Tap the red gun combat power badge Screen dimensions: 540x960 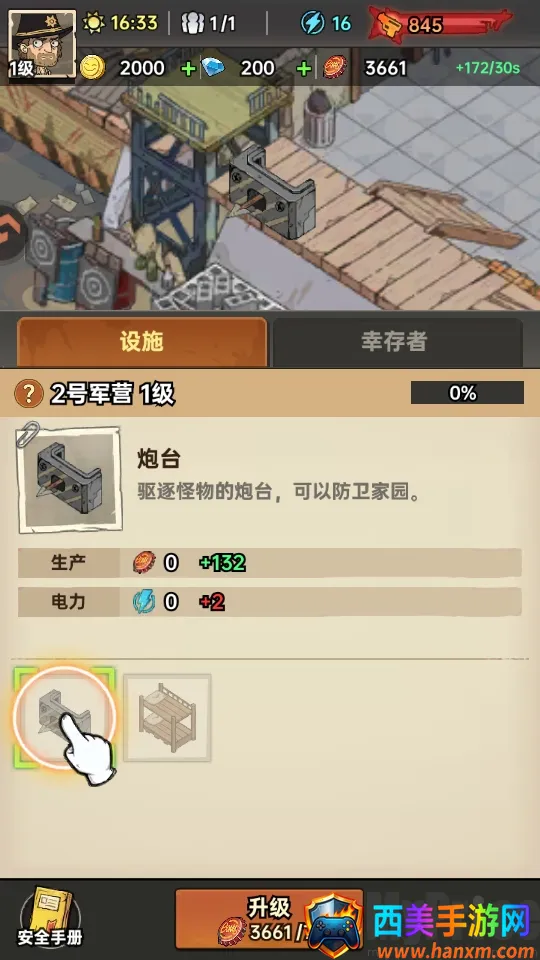[440, 24]
